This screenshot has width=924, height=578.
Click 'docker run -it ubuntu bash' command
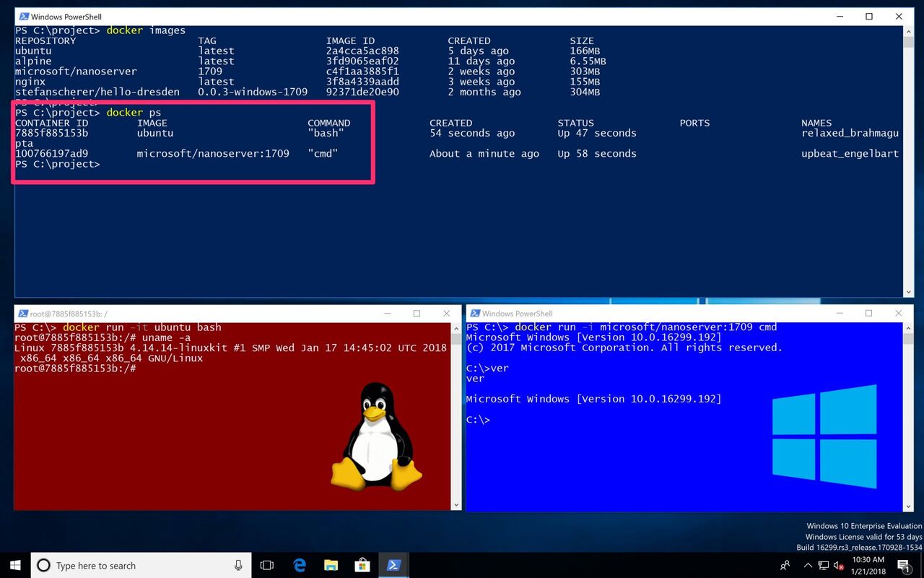[x=142, y=327]
